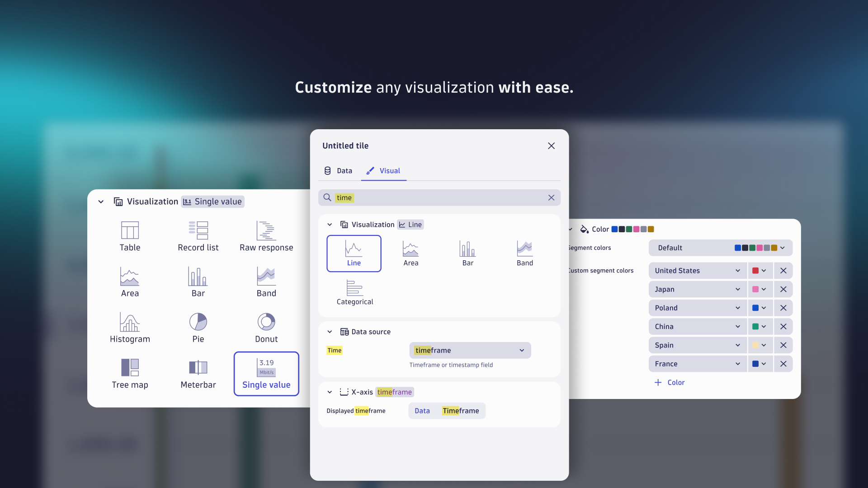Enable Single value visualization
This screenshot has width=868, height=488.
tap(266, 373)
